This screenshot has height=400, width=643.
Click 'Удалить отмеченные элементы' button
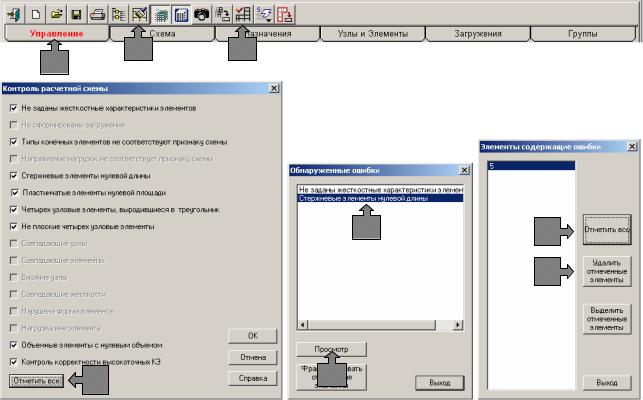coord(607,271)
